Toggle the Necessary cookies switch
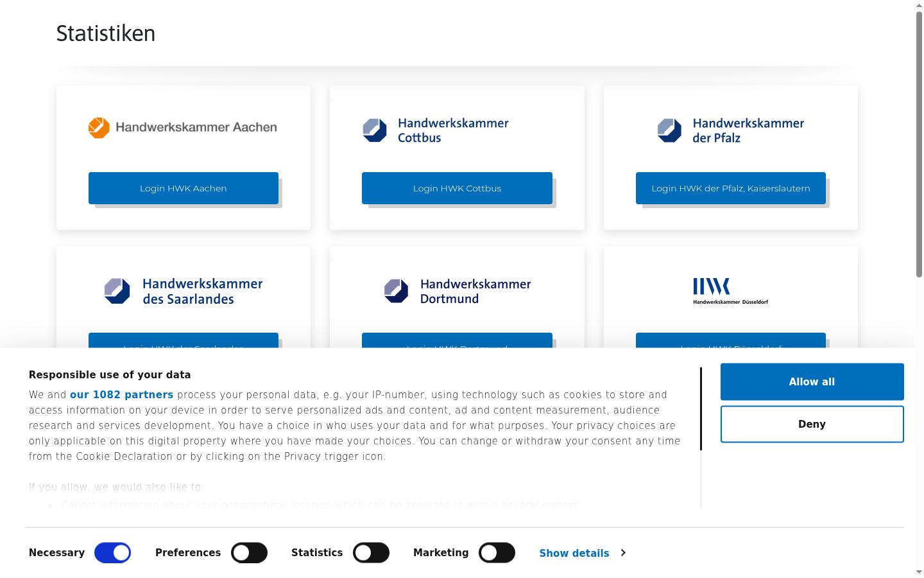Screen dimensions: 924x578 112,553
